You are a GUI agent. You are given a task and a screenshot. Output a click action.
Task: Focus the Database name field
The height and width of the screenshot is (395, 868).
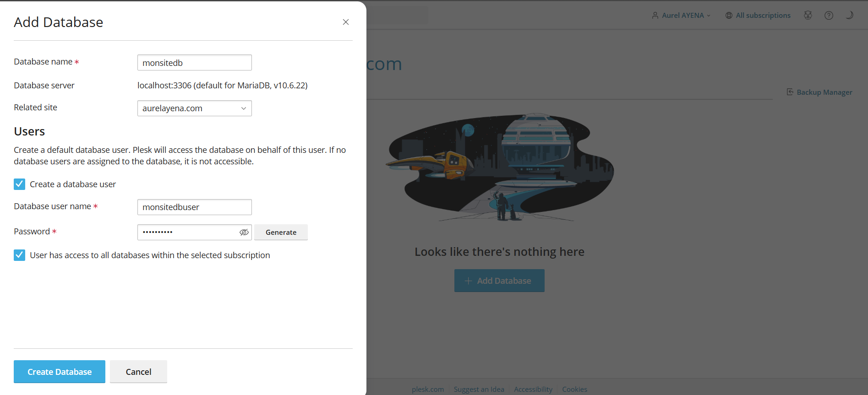[x=195, y=63]
